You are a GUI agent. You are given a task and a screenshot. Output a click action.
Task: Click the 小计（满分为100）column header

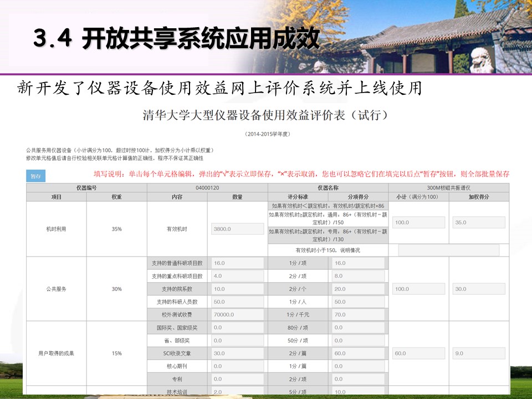(419, 197)
